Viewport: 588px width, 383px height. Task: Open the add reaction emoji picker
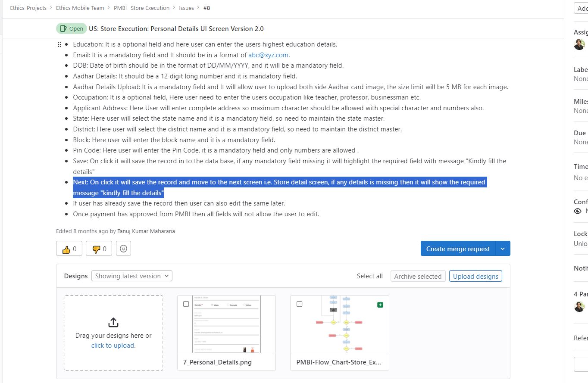(123, 249)
